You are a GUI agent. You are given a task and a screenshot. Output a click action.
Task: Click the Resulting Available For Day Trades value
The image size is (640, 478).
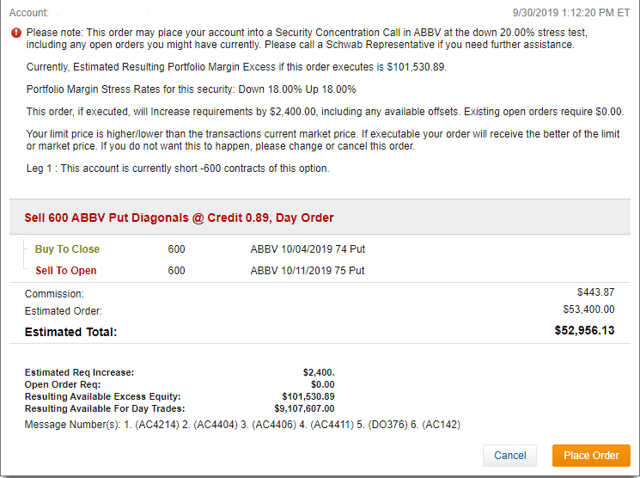304,409
